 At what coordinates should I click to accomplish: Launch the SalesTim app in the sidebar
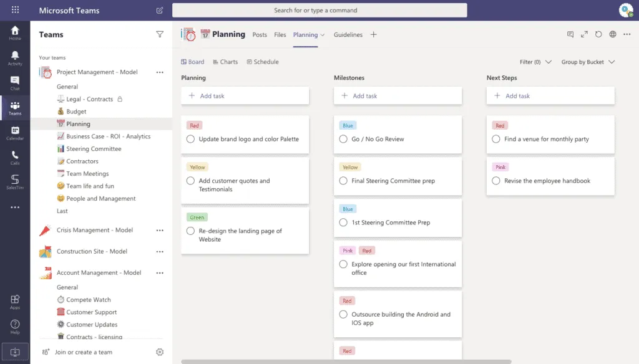[x=14, y=183]
